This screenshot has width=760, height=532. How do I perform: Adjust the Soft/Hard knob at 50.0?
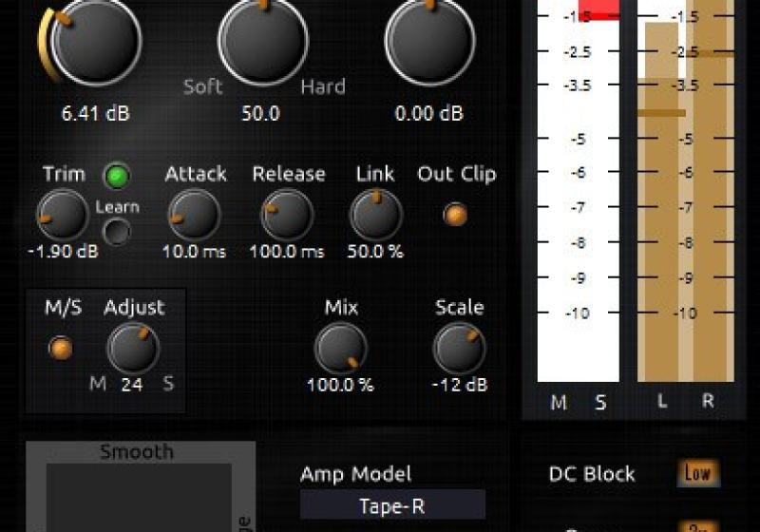pyautogui.click(x=263, y=41)
